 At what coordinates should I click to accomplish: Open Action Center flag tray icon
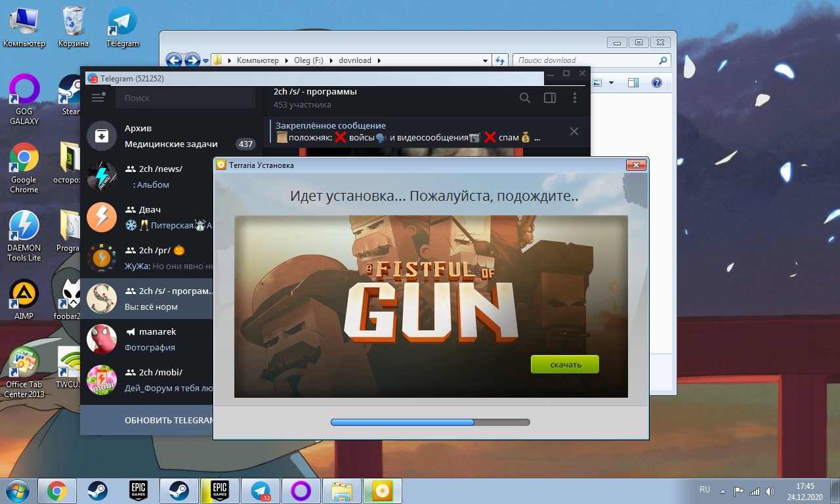738,491
